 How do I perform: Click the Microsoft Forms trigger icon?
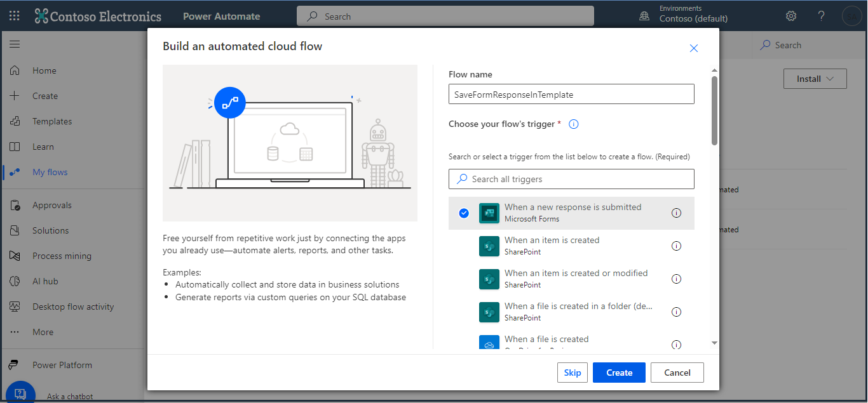(x=489, y=213)
